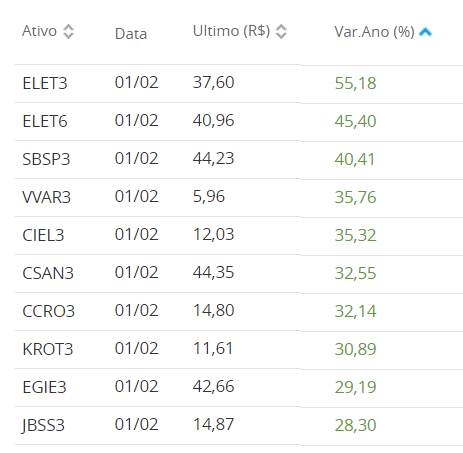Select the CCRO3 ticker
The width and height of the screenshot is (463, 453).
coord(48,311)
